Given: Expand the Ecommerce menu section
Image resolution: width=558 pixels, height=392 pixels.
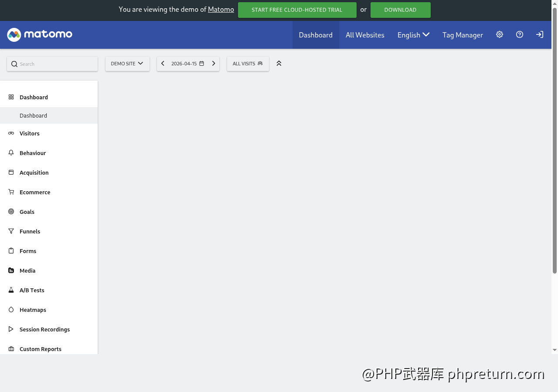Looking at the screenshot, I should [x=49, y=192].
